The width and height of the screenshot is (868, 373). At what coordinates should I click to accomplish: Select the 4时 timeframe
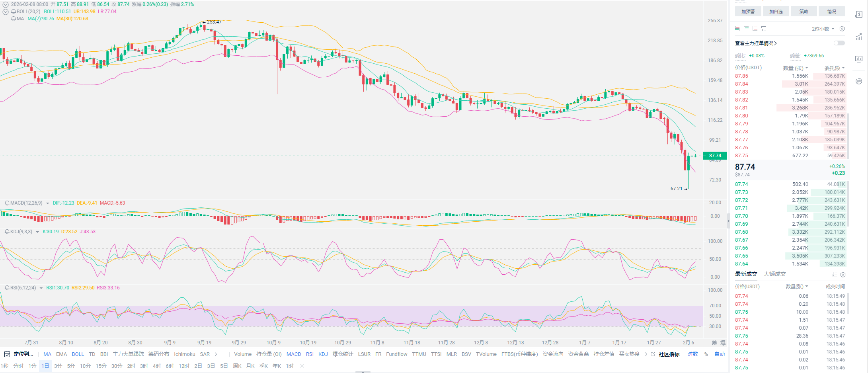tap(157, 366)
